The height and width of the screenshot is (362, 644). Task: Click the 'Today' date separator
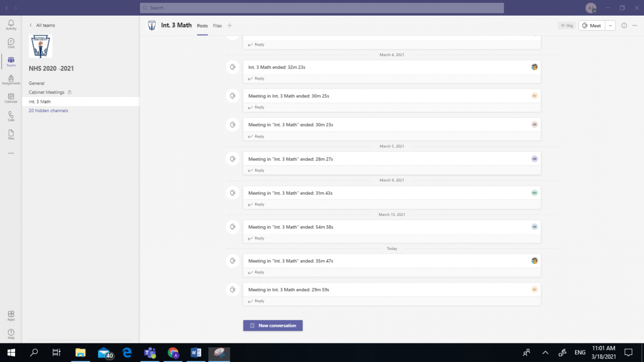click(392, 248)
